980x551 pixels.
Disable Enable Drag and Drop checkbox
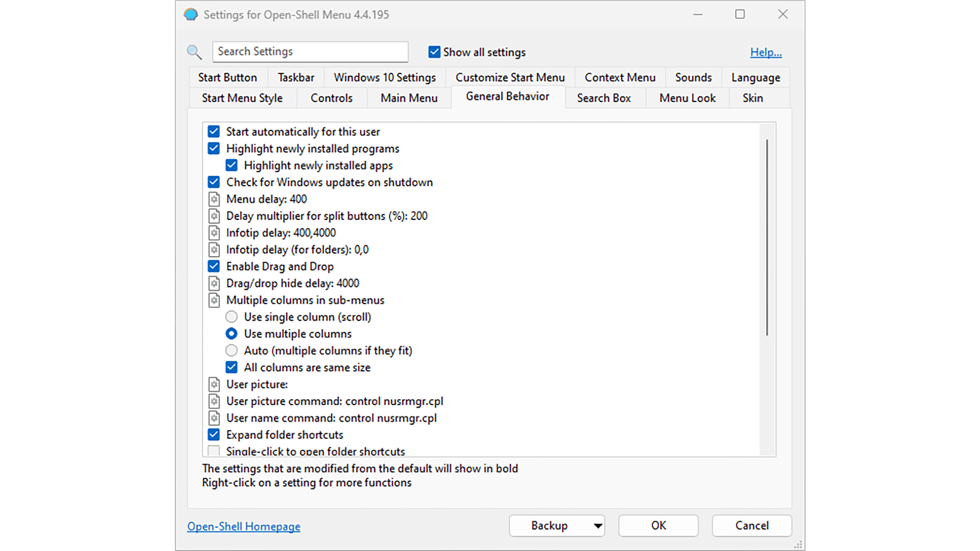pos(214,266)
